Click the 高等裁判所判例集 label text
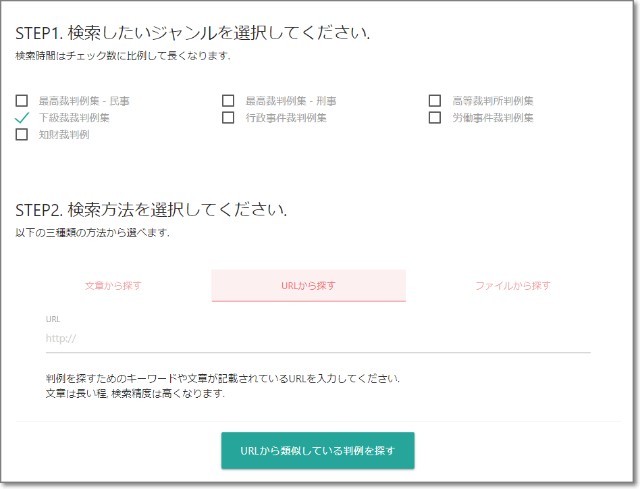 tap(493, 101)
